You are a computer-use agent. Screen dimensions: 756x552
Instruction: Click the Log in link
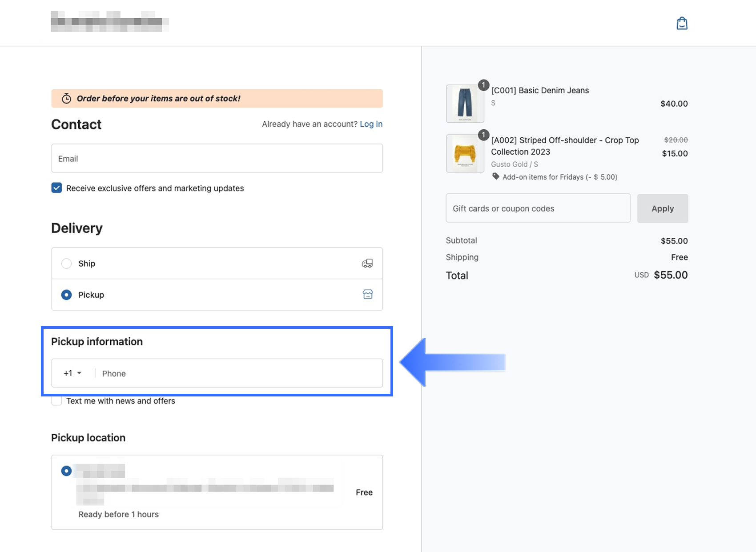[371, 124]
